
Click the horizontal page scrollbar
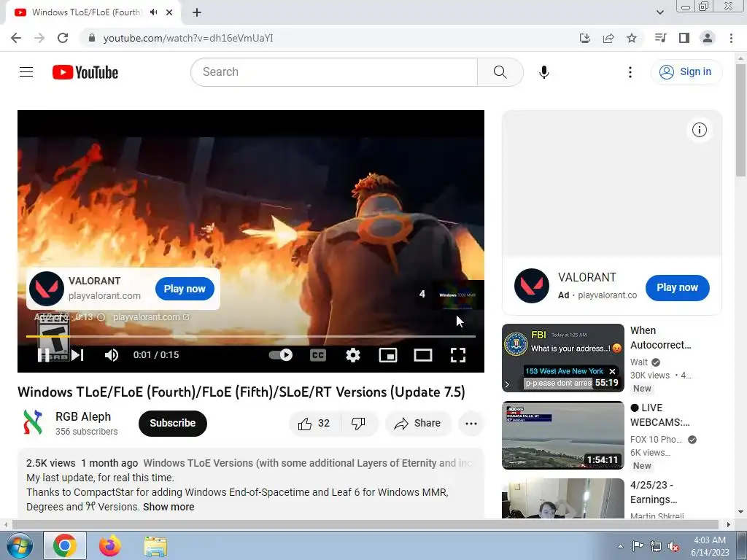365,524
